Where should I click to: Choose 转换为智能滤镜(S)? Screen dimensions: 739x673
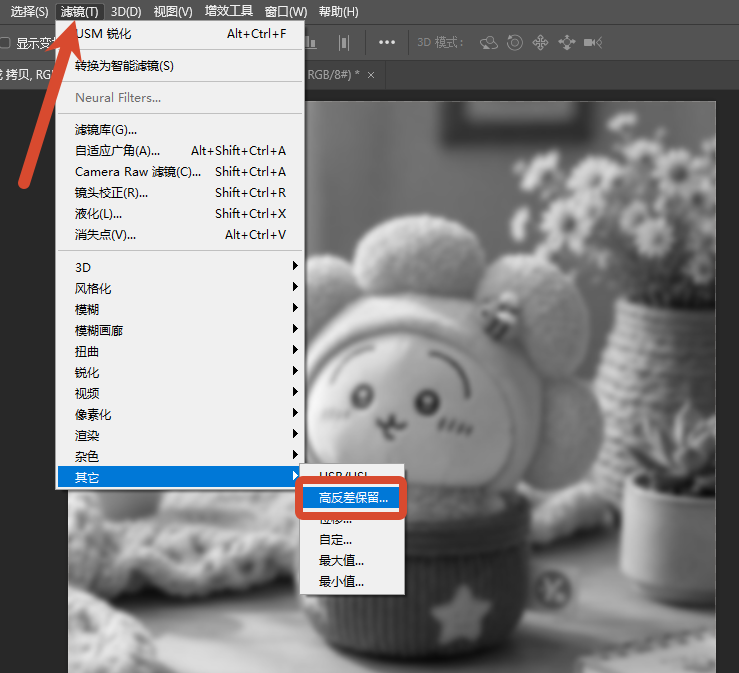coord(180,66)
